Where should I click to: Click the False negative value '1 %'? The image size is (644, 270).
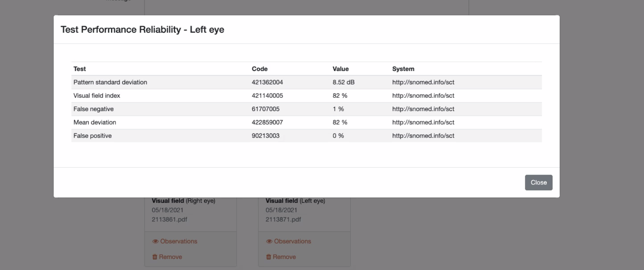pos(338,109)
